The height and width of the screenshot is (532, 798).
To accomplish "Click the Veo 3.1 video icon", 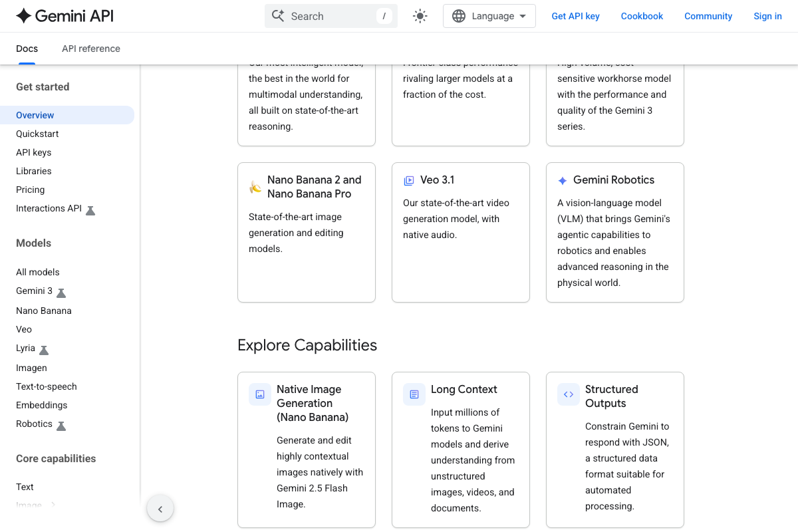I will tap(409, 180).
